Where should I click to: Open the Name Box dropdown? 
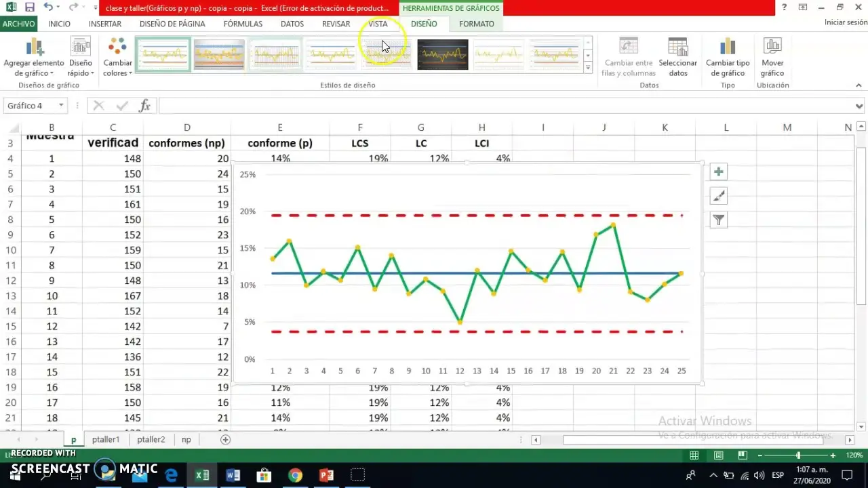click(x=61, y=106)
